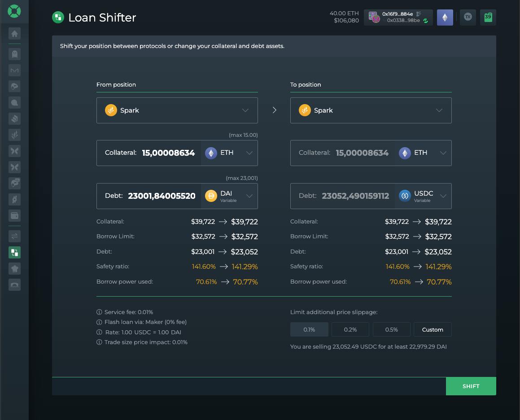Click the 'To position' heading
Viewport: 520px width, 420px height.
point(306,85)
